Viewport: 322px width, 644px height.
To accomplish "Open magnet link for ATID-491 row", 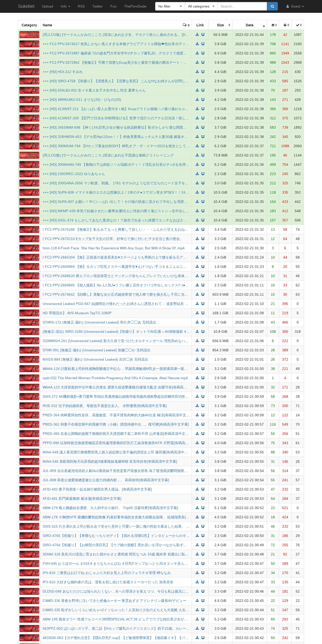I will pos(203,499).
